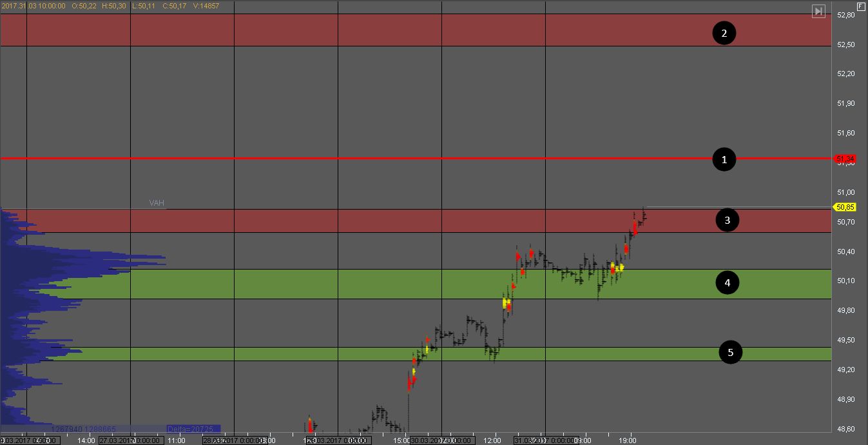Click the 49,80 value on the price scale
The width and height of the screenshot is (868, 445).
pyautogui.click(x=845, y=310)
